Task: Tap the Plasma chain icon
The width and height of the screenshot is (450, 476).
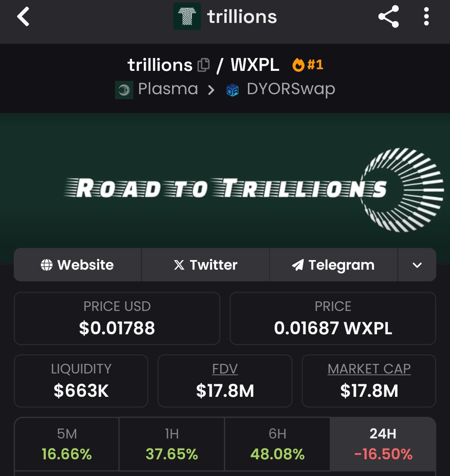Action: (x=124, y=90)
